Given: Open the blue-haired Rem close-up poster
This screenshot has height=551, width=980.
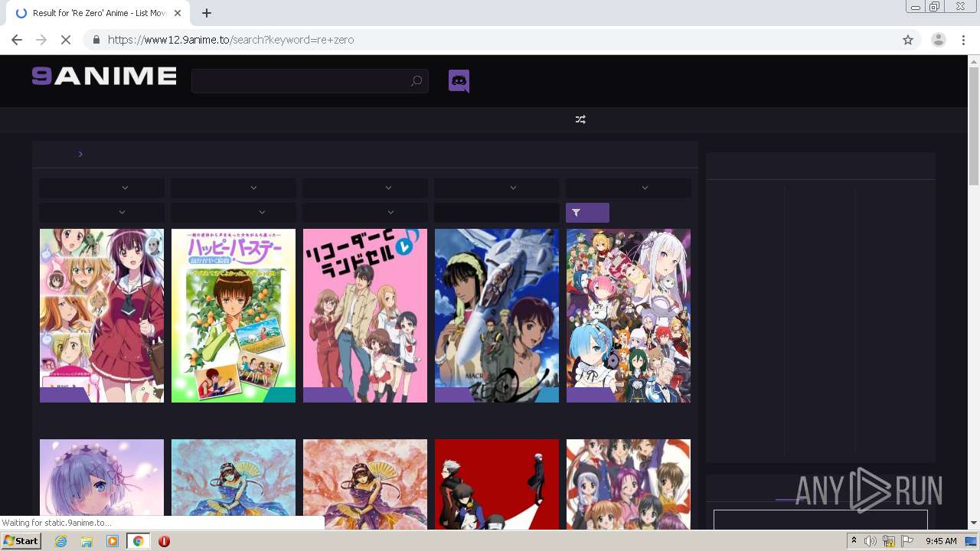Looking at the screenshot, I should [x=102, y=484].
